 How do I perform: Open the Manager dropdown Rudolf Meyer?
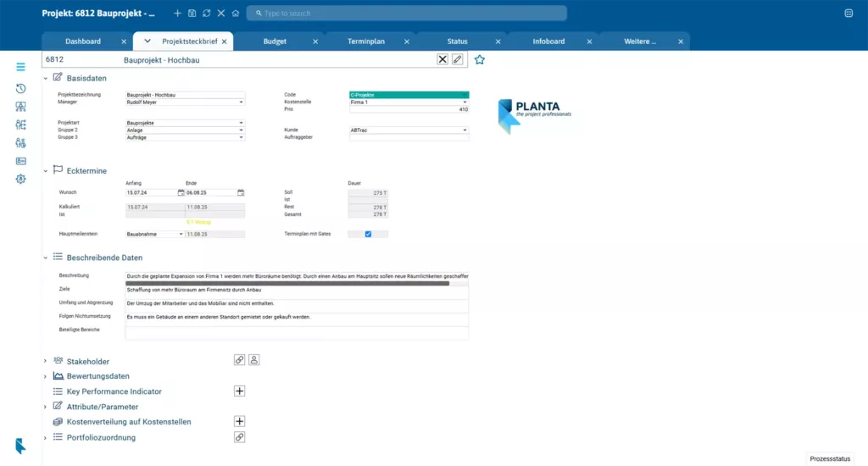click(x=241, y=103)
